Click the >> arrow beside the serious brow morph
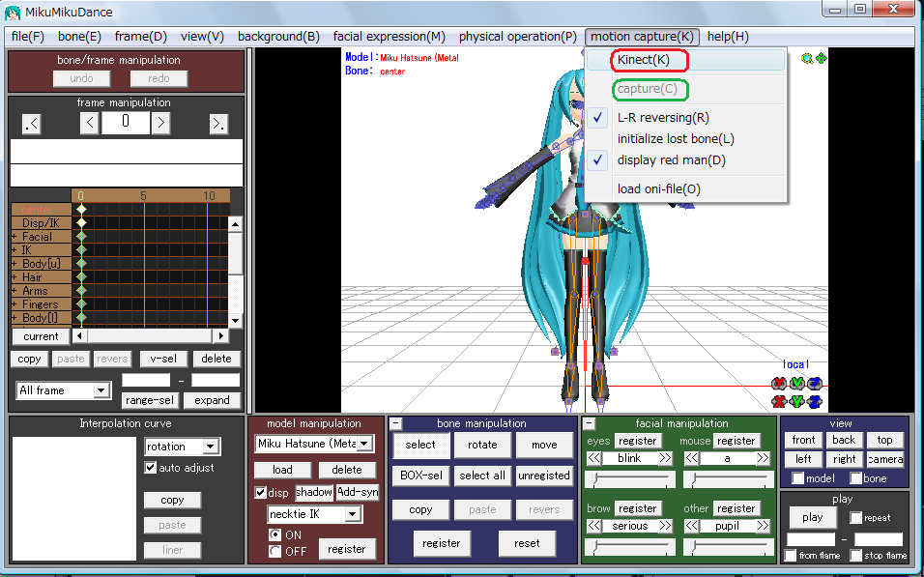 (x=665, y=526)
